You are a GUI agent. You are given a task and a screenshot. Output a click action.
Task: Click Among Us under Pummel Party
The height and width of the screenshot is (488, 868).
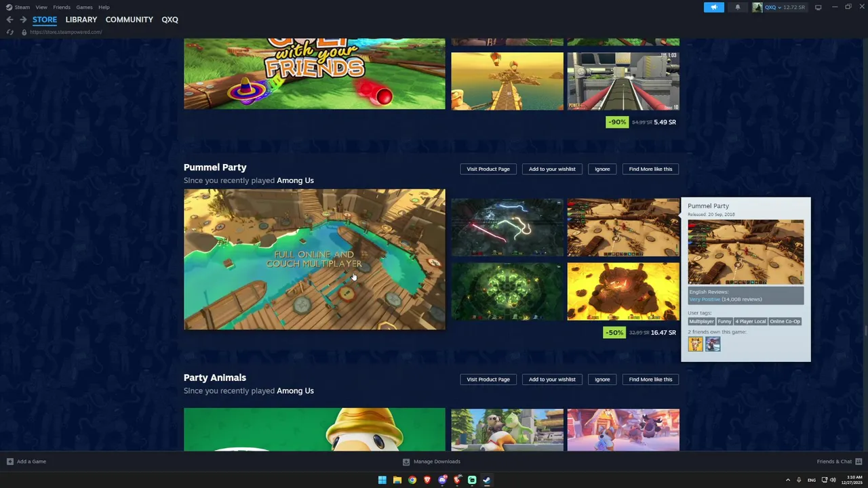point(295,180)
